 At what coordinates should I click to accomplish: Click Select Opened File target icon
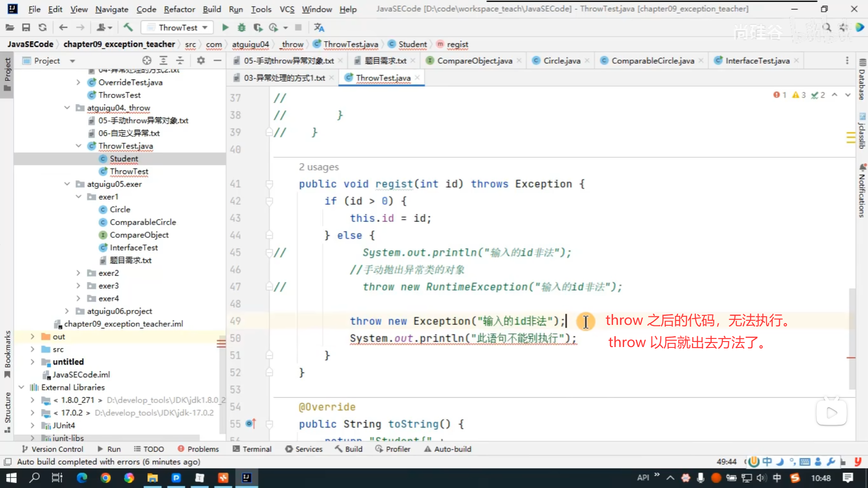[x=146, y=61]
